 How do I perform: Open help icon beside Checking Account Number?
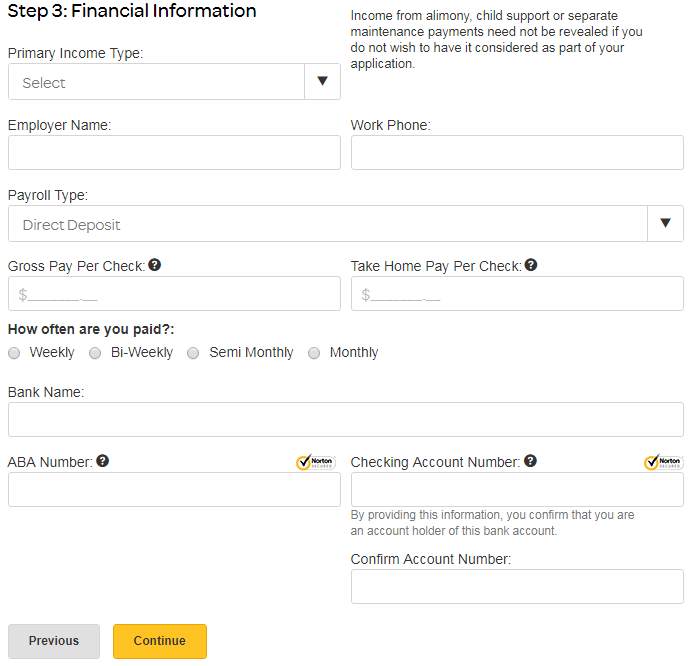point(531,461)
